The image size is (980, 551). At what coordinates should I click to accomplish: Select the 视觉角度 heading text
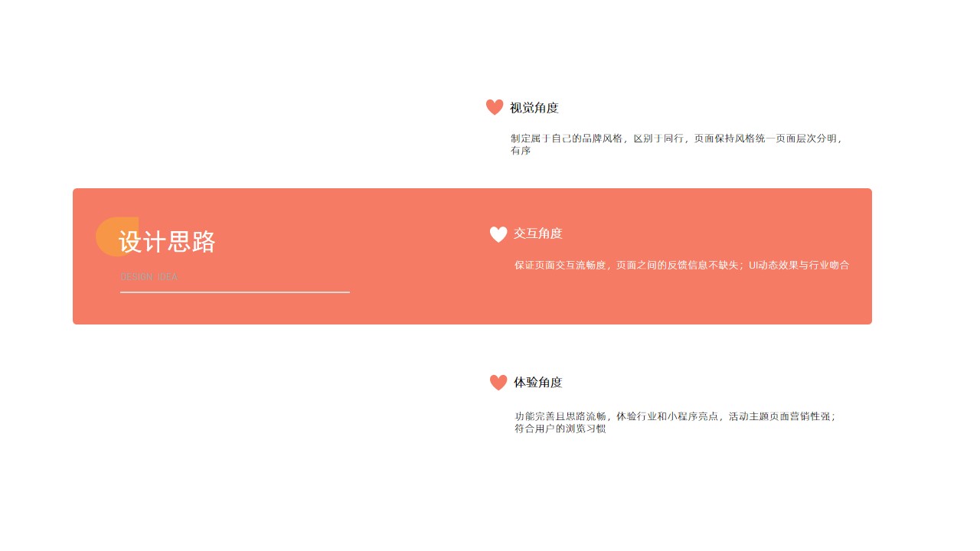tap(534, 108)
